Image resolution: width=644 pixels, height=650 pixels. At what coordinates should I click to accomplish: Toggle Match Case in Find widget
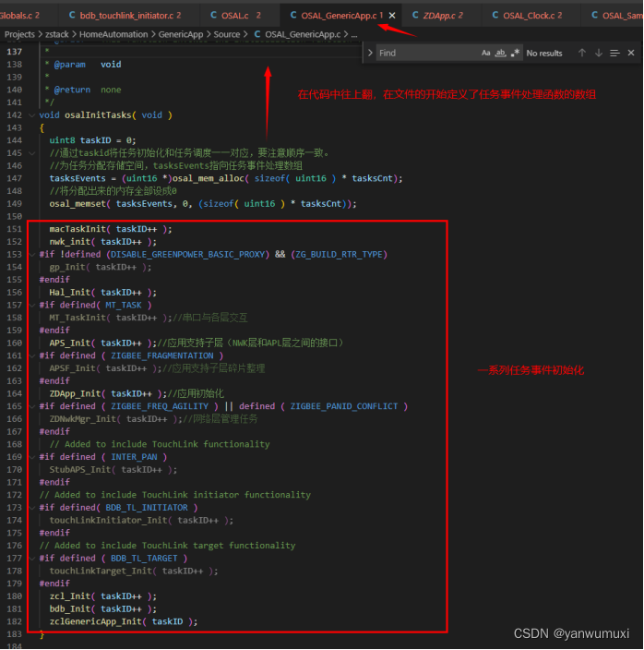[x=486, y=53]
